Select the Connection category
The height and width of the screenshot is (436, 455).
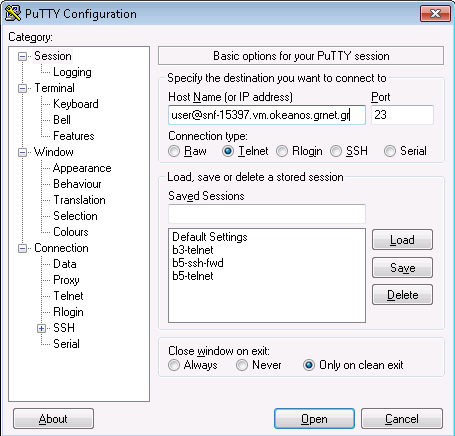point(61,248)
